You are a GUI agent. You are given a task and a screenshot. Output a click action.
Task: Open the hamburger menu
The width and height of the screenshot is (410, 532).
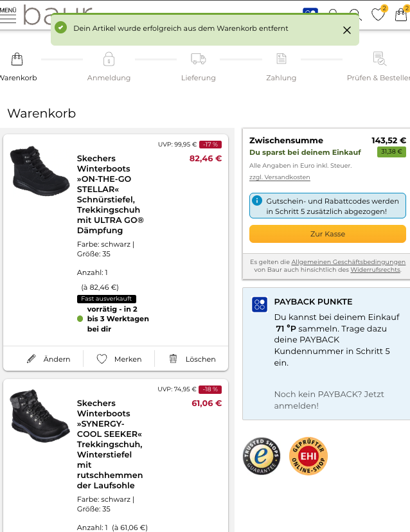pyautogui.click(x=8, y=17)
